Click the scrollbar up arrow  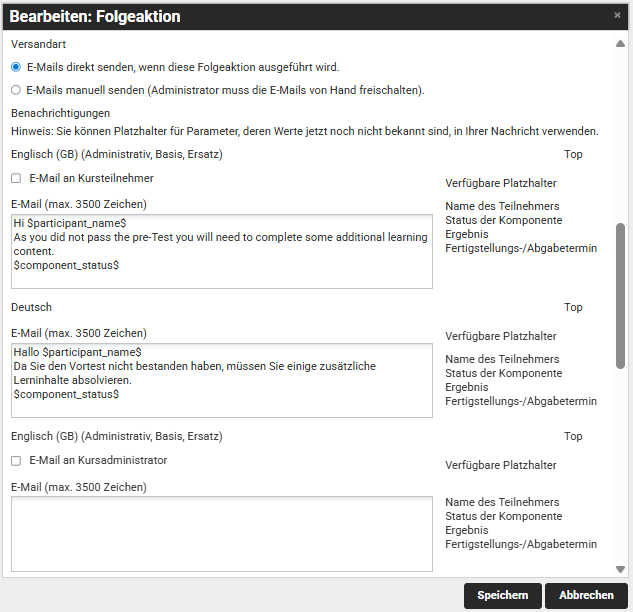[x=620, y=45]
